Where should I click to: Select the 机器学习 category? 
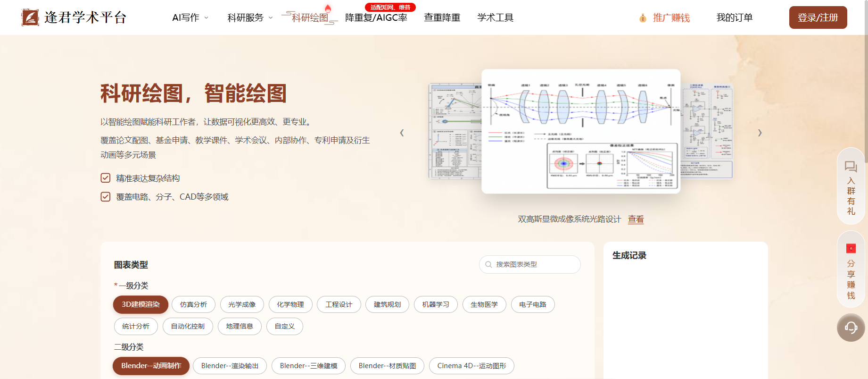coord(436,304)
